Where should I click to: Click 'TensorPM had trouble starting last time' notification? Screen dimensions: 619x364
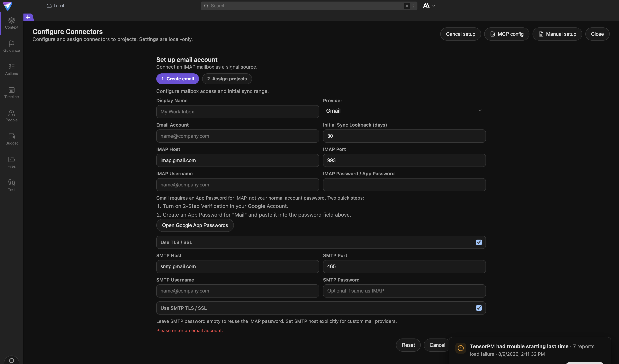click(519, 346)
